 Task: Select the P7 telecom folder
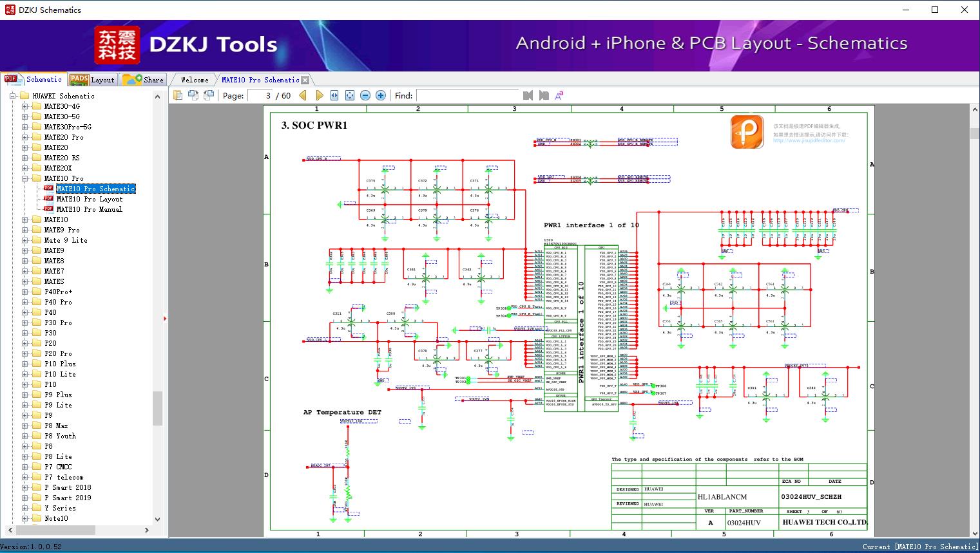[64, 477]
